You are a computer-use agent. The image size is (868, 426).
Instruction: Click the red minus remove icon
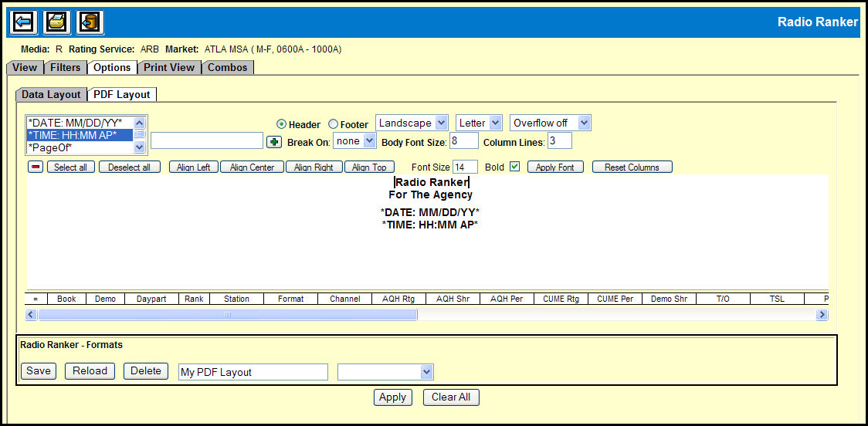click(36, 167)
